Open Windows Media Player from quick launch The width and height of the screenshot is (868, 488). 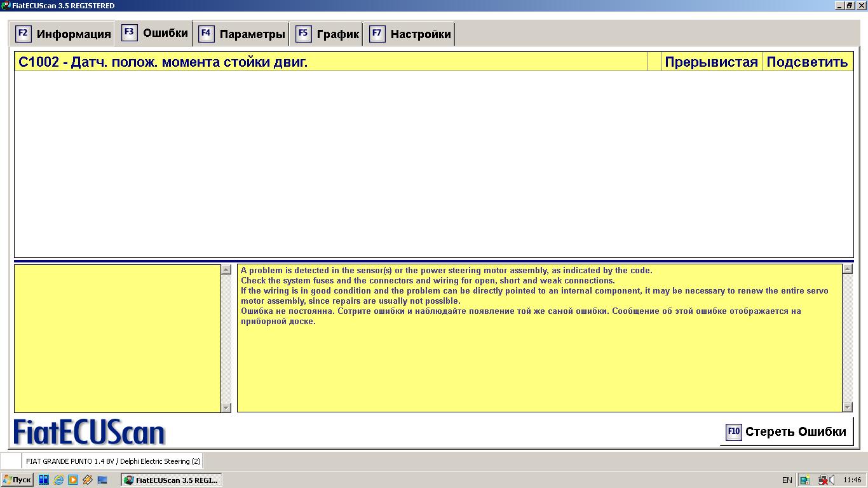point(73,480)
